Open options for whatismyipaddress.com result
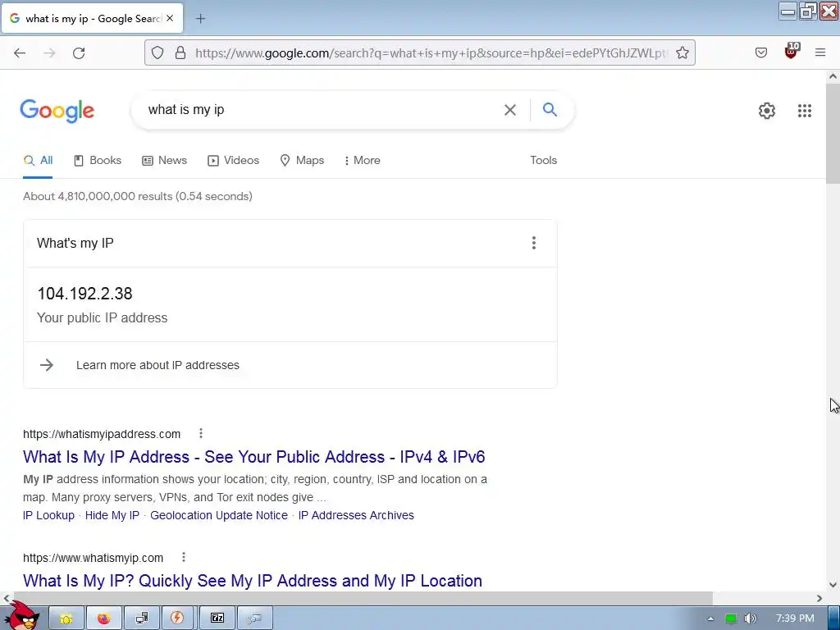 tap(201, 433)
